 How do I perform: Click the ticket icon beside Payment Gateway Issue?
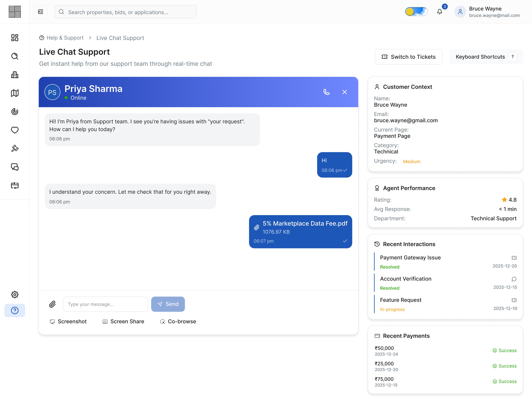point(514,258)
